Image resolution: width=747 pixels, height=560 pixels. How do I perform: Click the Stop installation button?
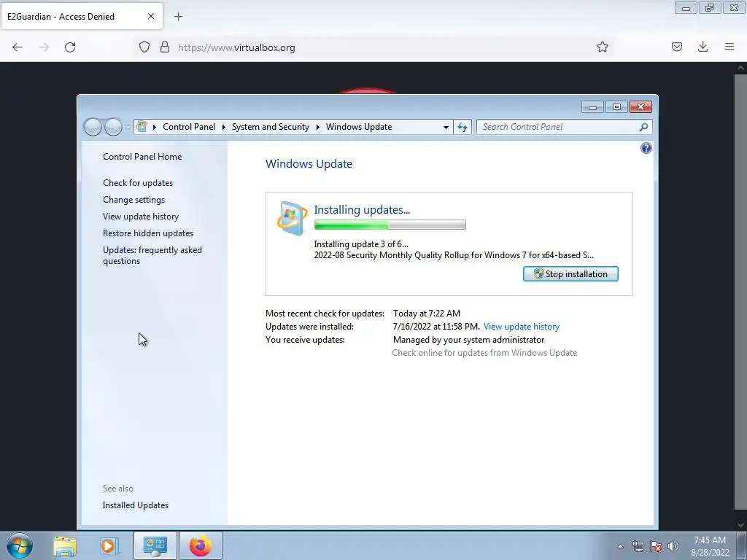[570, 274]
